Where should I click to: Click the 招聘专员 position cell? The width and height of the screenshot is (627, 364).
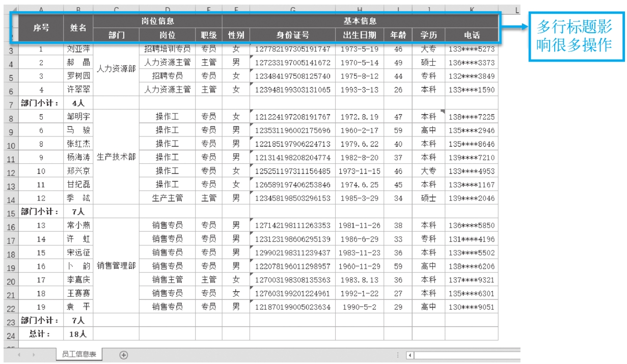pos(167,76)
